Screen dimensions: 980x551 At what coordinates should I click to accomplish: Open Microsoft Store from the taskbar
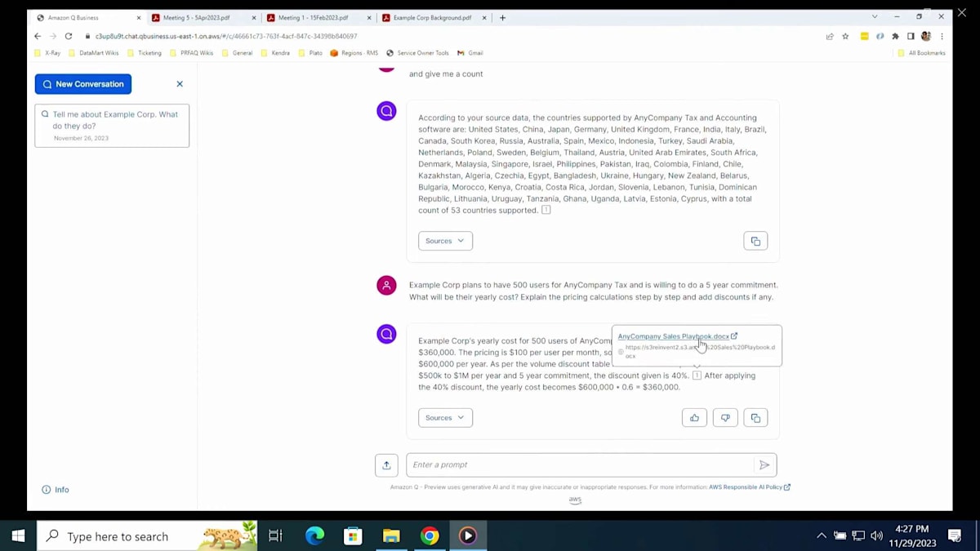click(x=353, y=536)
